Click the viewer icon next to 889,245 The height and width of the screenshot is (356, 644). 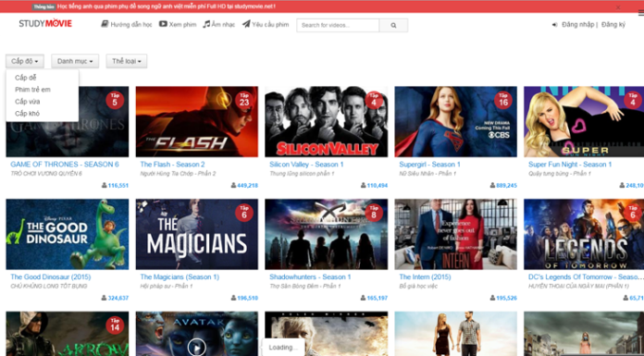[492, 185]
